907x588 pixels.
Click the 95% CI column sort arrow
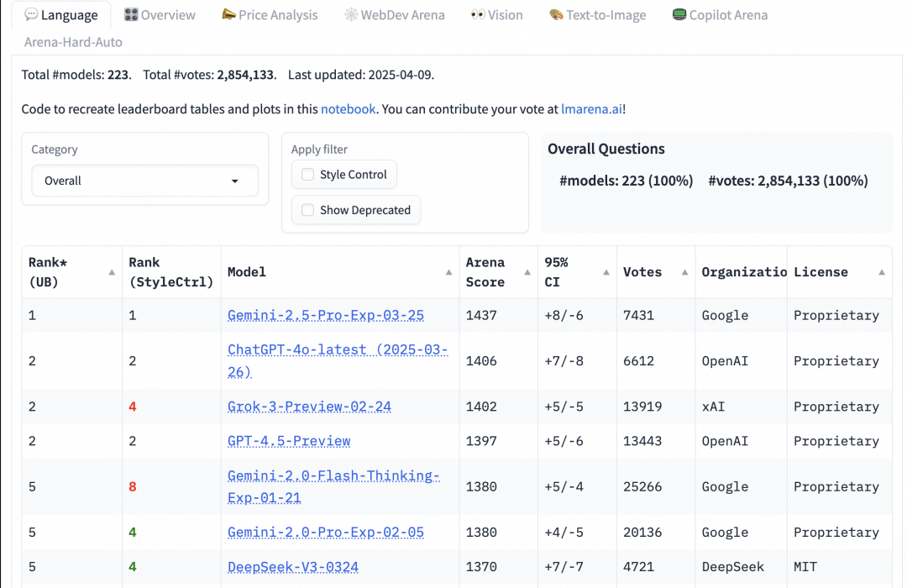click(606, 273)
